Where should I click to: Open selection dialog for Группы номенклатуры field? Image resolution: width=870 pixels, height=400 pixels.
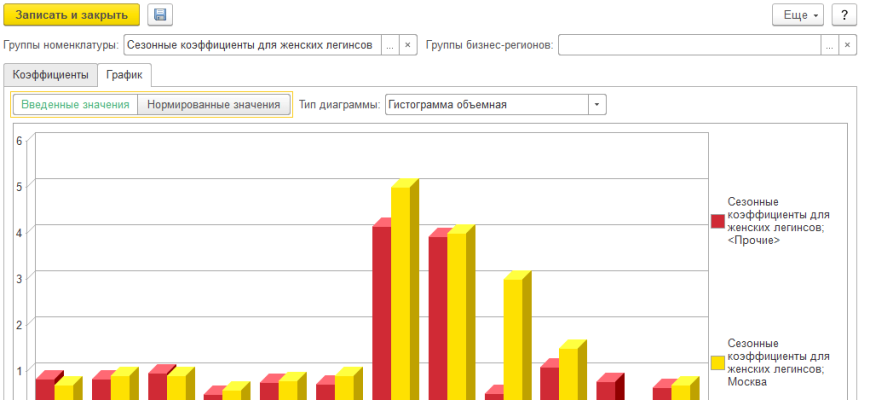click(390, 45)
